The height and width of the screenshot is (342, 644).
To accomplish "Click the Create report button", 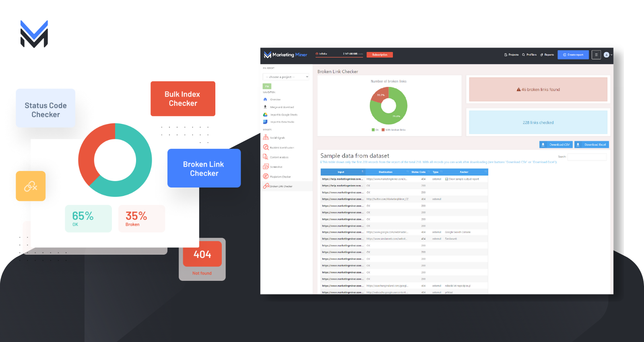I will tap(573, 55).
